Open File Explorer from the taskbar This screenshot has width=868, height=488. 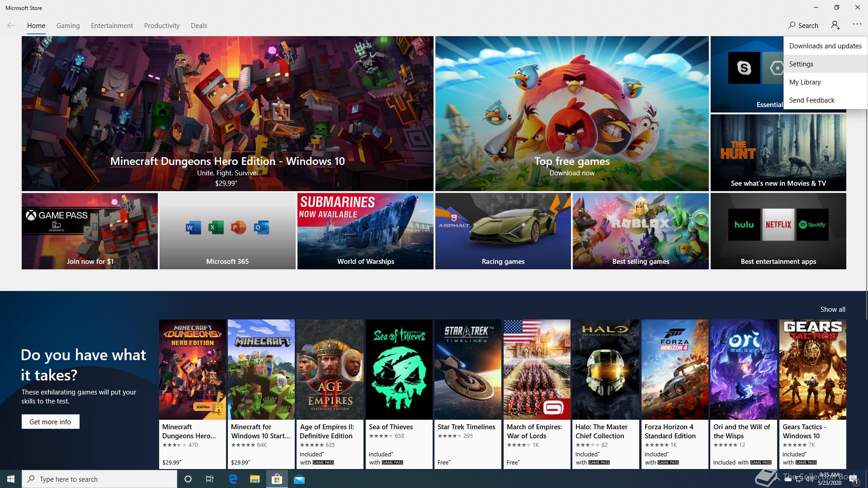click(x=255, y=479)
